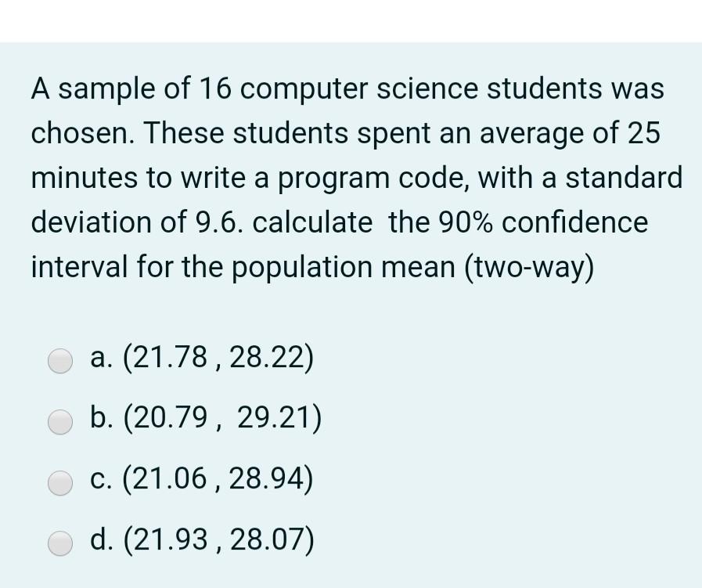The width and height of the screenshot is (702, 588).
Task: Click the label letter c
Action: click(99, 478)
